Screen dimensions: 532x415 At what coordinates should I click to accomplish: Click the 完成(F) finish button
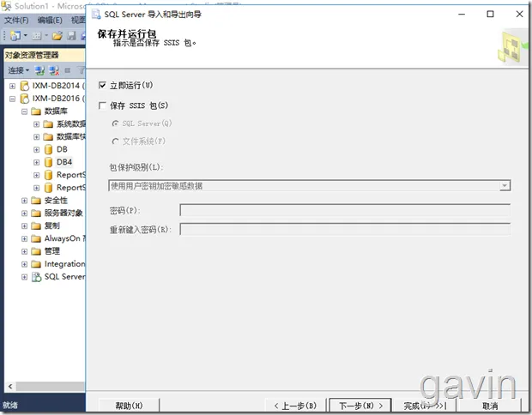424,406
